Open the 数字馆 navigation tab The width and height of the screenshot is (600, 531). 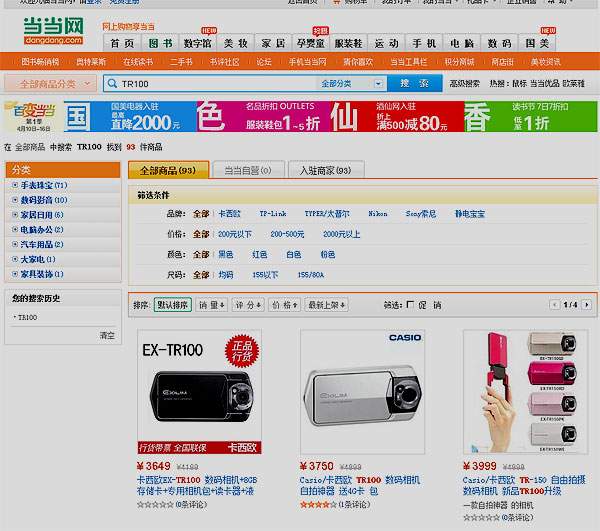click(198, 43)
